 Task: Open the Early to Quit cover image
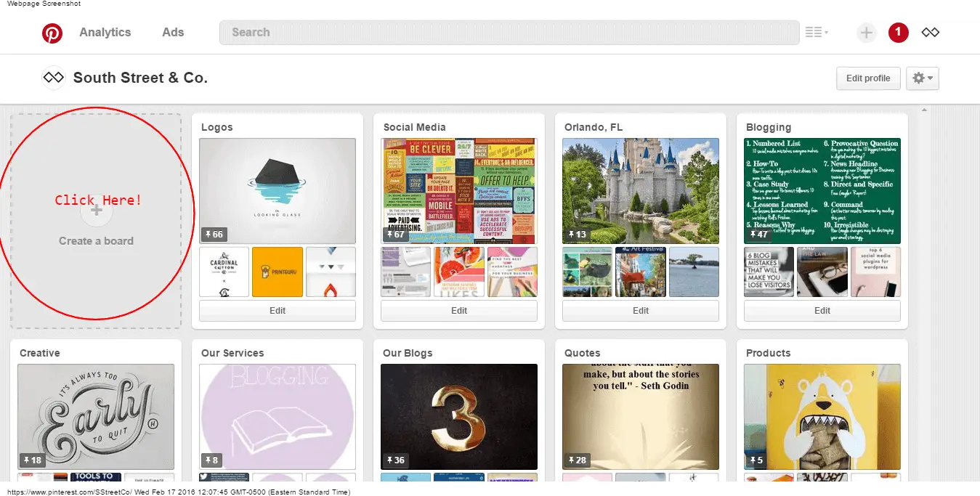tap(96, 417)
